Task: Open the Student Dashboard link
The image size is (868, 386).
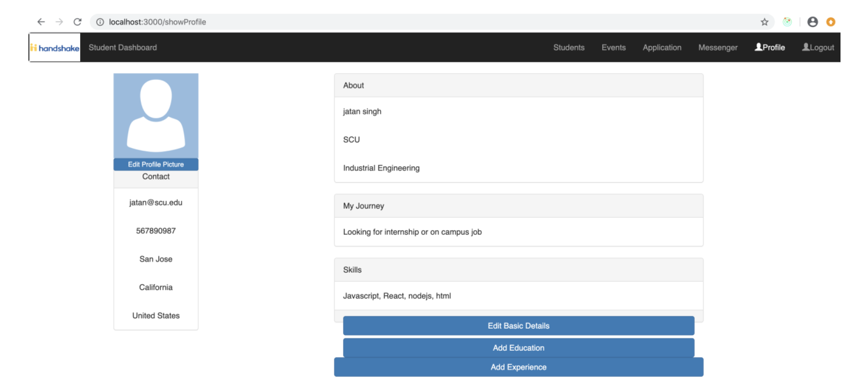Action: click(x=123, y=47)
